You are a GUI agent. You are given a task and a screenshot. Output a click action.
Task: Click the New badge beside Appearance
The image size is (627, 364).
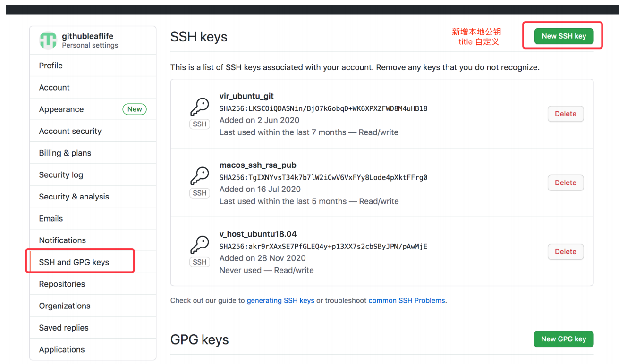point(135,109)
